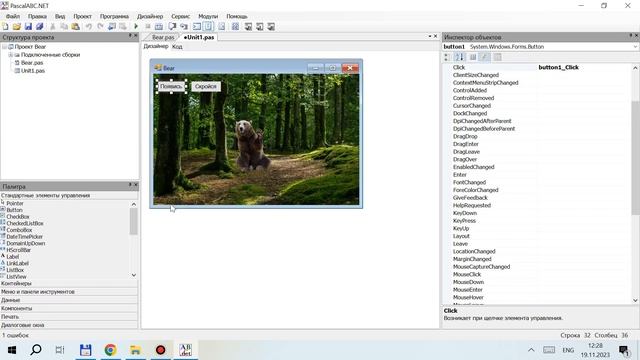The image size is (640, 360).
Task: Open the editor tab list dropdown arrow
Action: tap(430, 36)
